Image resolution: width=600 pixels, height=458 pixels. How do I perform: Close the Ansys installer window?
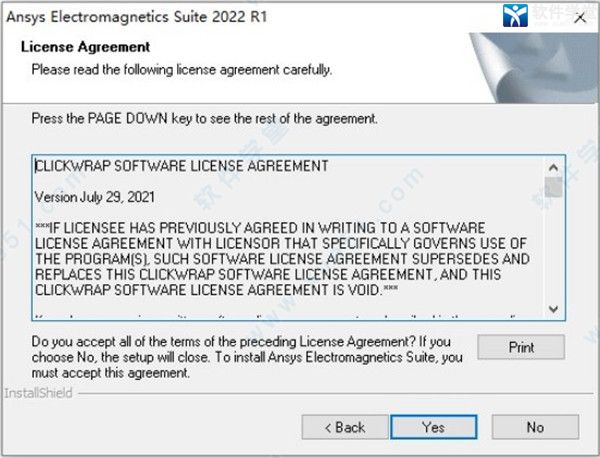coord(580,18)
